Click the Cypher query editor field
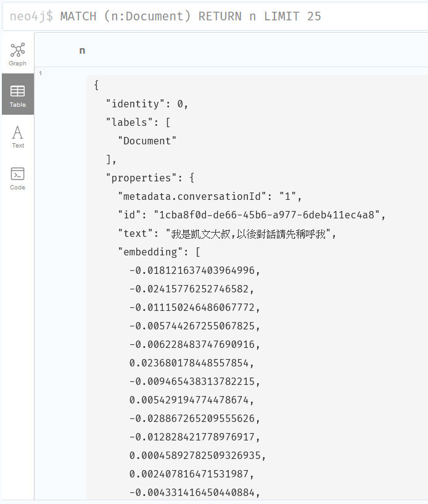Viewport: 428px width, 504px height. click(x=215, y=17)
